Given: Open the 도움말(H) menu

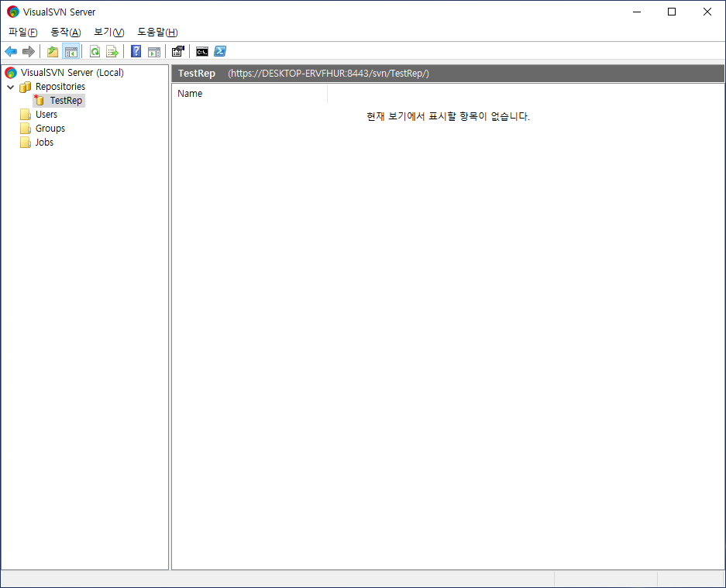Looking at the screenshot, I should click(157, 32).
